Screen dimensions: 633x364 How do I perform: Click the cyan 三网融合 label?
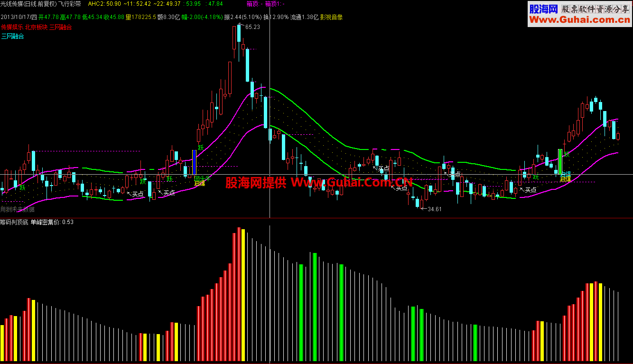[12, 36]
